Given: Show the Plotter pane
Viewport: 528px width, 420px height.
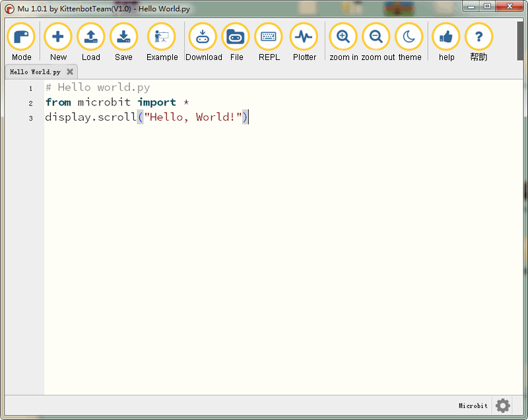Looking at the screenshot, I should click(304, 38).
